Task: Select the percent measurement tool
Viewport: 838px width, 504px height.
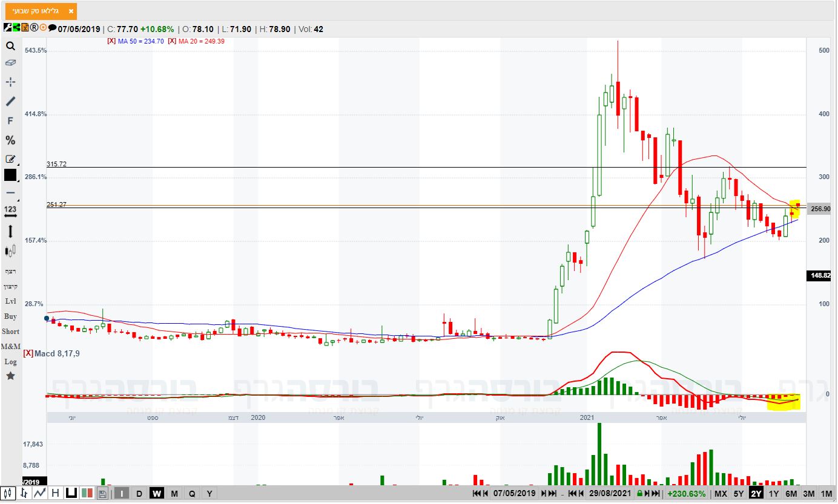Action: [10, 140]
